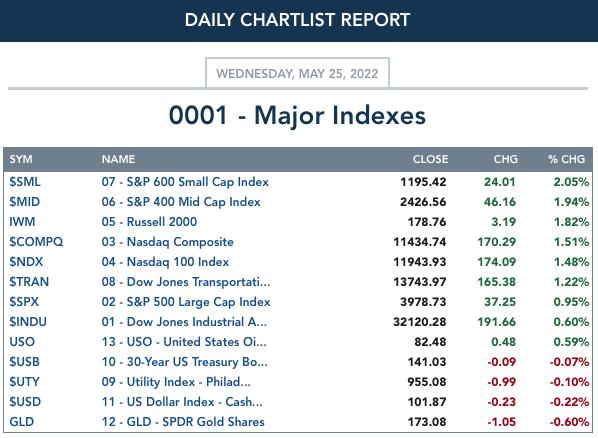Select the US Dollar Index entry

point(182,402)
